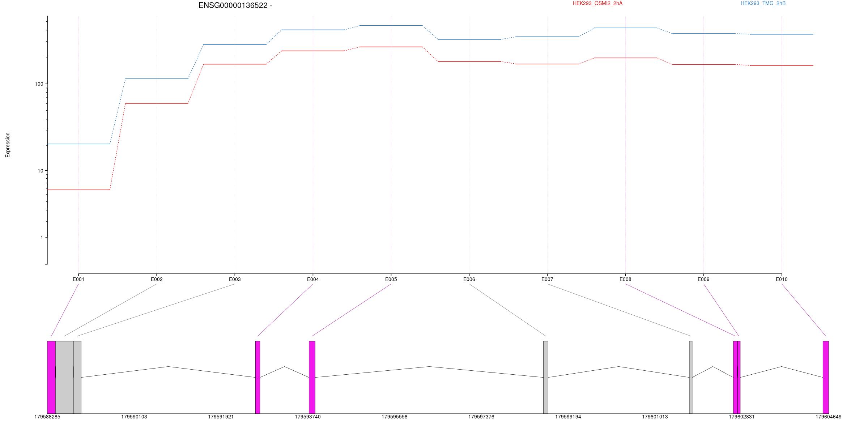The image size is (868, 434).
Task: Click the wide gray exon block linked to E002
Action: point(64,377)
